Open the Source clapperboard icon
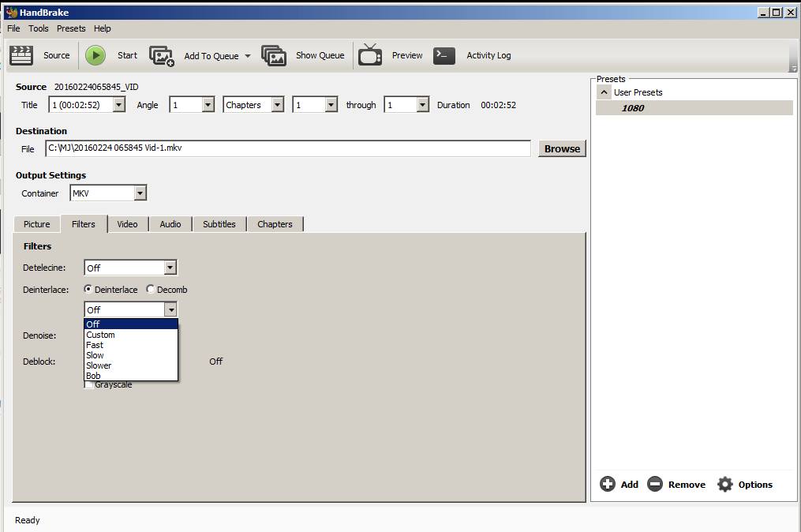The image size is (801, 532). coord(21,55)
